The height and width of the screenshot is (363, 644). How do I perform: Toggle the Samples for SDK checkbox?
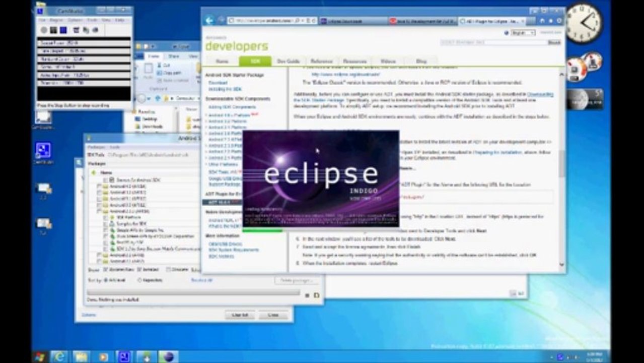coord(106,223)
